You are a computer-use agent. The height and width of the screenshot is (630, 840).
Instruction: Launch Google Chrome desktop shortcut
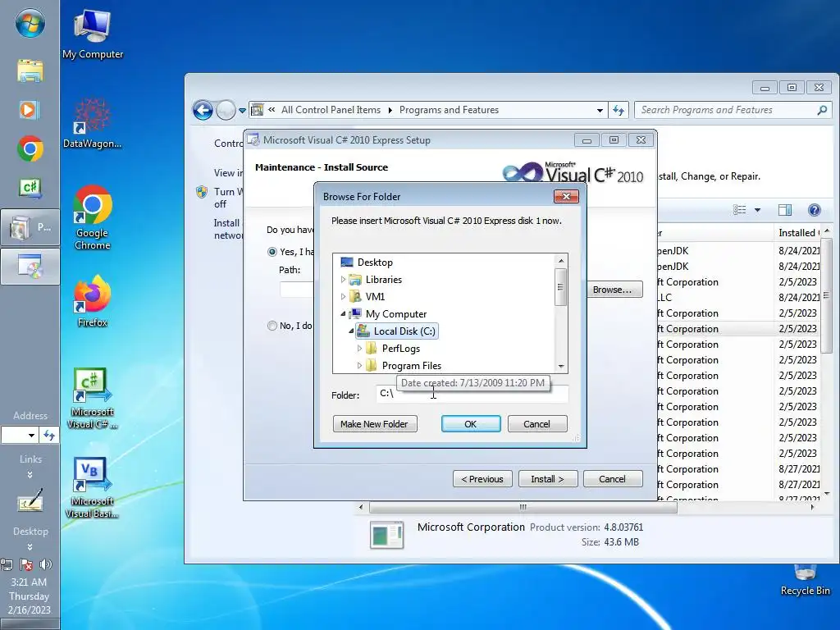click(92, 217)
